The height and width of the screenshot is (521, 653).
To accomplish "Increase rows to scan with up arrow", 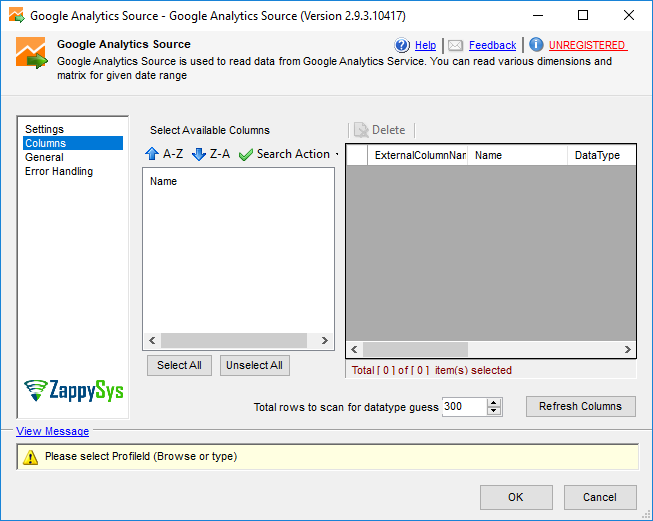I will click(x=493, y=403).
